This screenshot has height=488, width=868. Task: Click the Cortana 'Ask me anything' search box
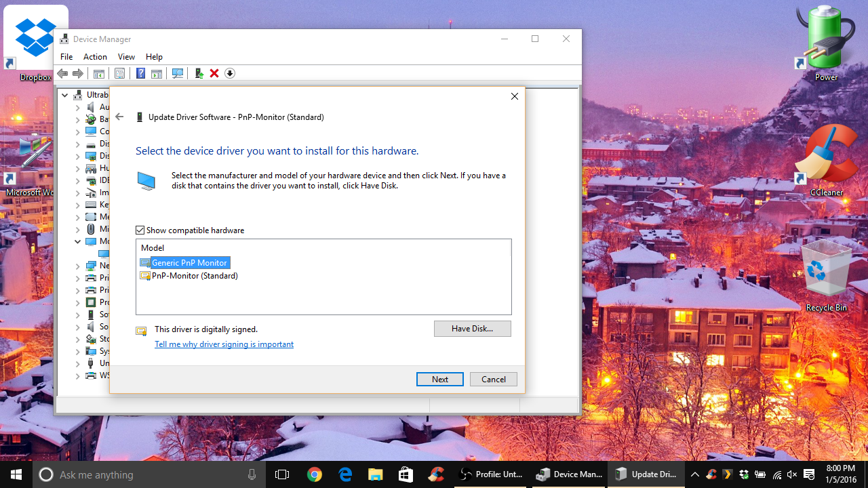coord(149,474)
